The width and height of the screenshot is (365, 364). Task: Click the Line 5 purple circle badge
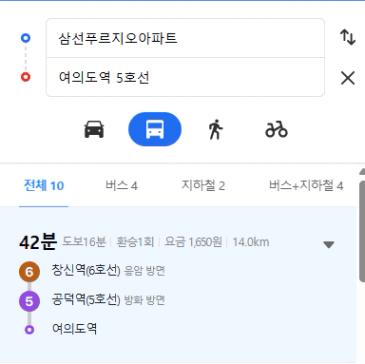coord(29,301)
